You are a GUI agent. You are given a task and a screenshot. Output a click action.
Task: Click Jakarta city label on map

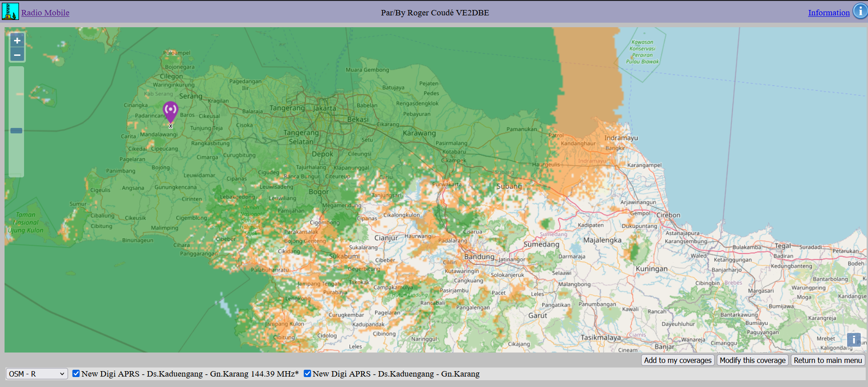[324, 108]
